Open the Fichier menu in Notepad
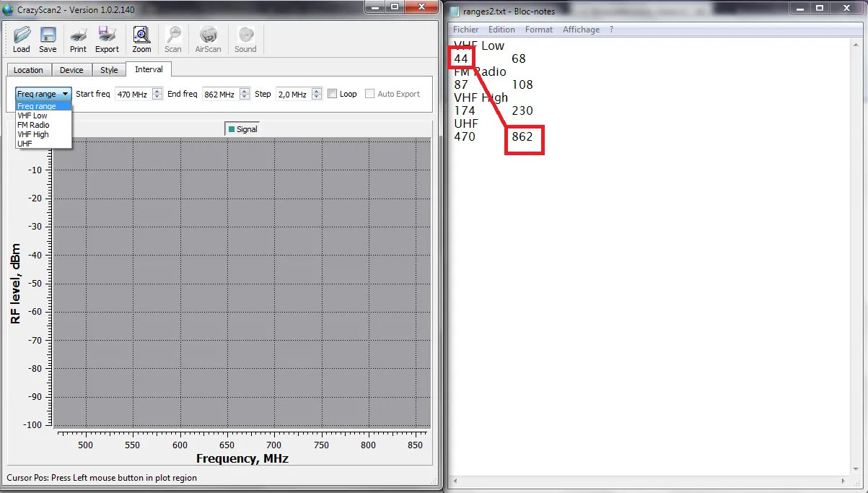This screenshot has width=868, height=493. (465, 30)
